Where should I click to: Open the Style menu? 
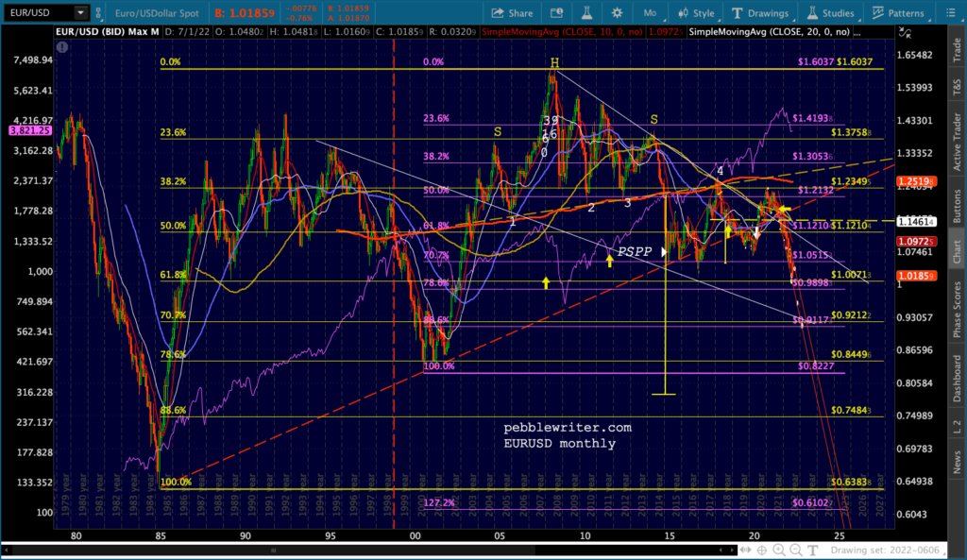point(696,13)
